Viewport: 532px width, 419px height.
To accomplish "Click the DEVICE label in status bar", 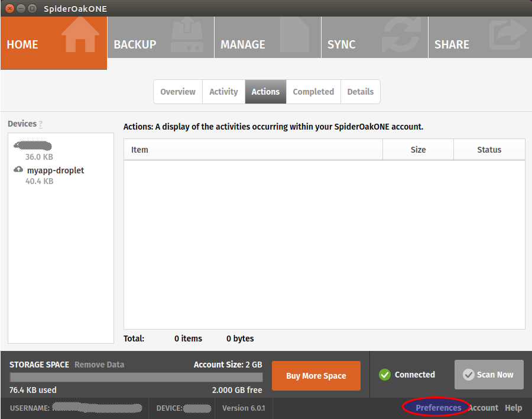I will click(x=169, y=408).
